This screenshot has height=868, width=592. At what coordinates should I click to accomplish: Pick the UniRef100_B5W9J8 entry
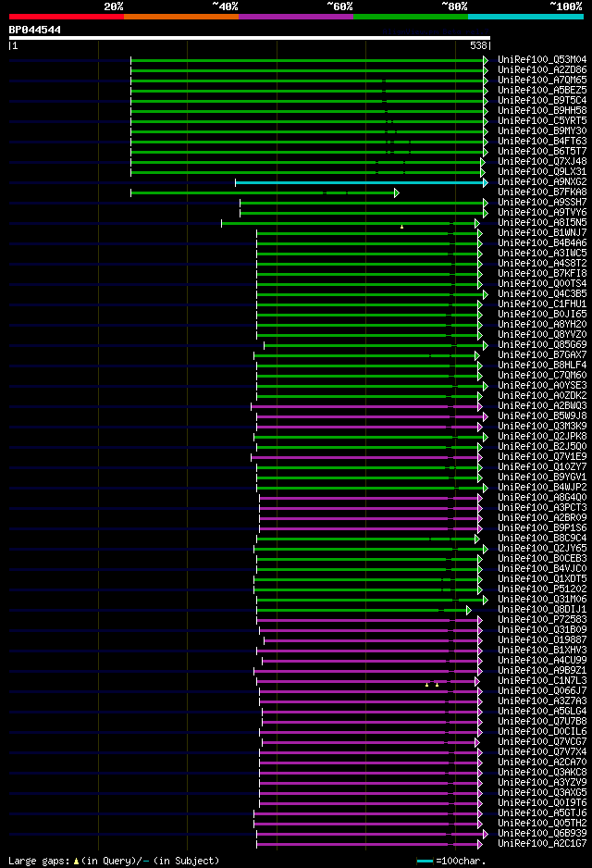pos(542,415)
